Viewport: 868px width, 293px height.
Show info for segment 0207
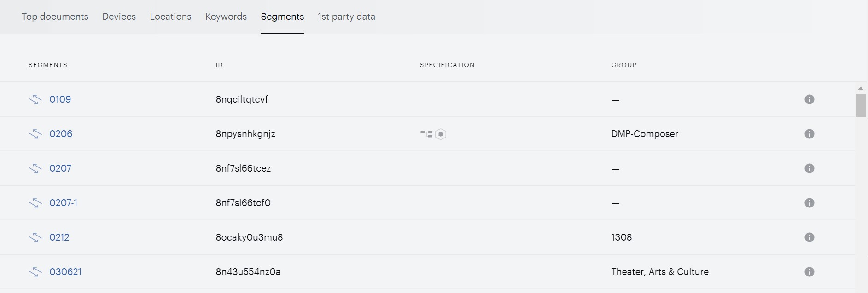pos(809,168)
